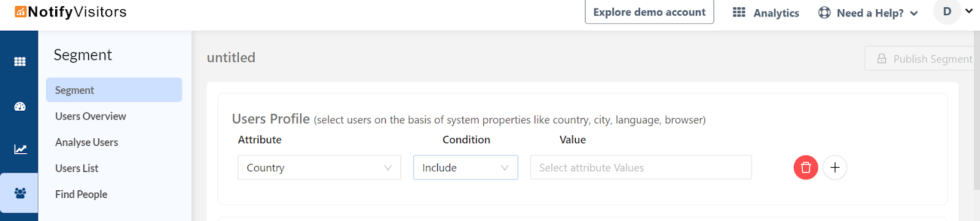The width and height of the screenshot is (980, 221).
Task: Select Users List in side menu
Action: coord(77,168)
